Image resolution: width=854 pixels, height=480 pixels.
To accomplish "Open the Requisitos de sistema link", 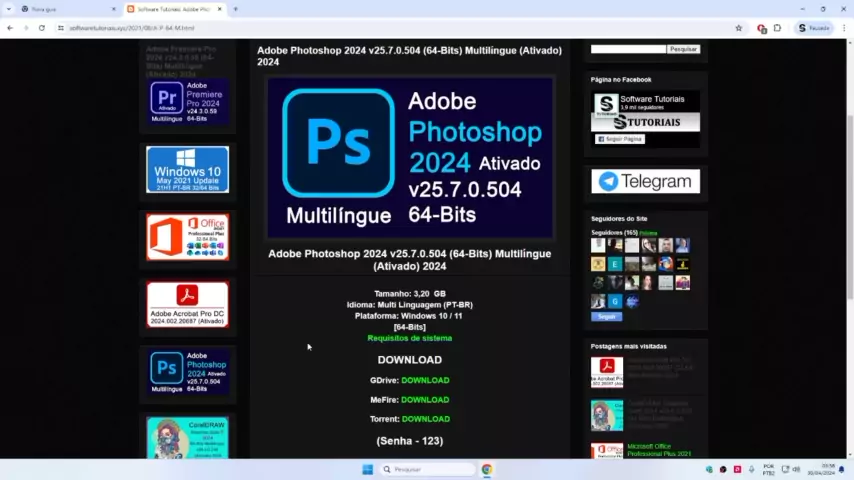I will click(409, 338).
